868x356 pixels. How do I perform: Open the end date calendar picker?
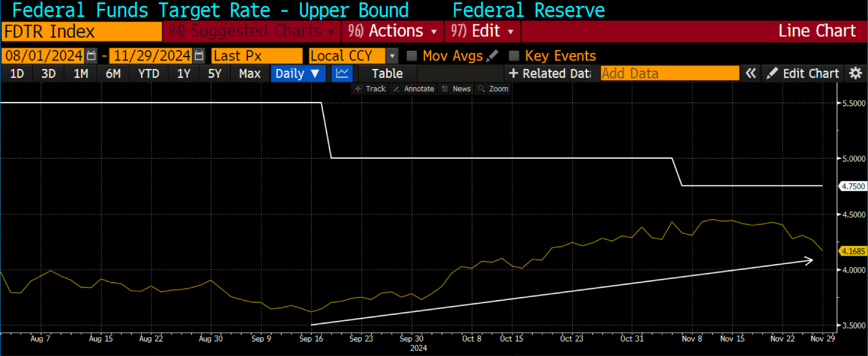pyautogui.click(x=199, y=56)
